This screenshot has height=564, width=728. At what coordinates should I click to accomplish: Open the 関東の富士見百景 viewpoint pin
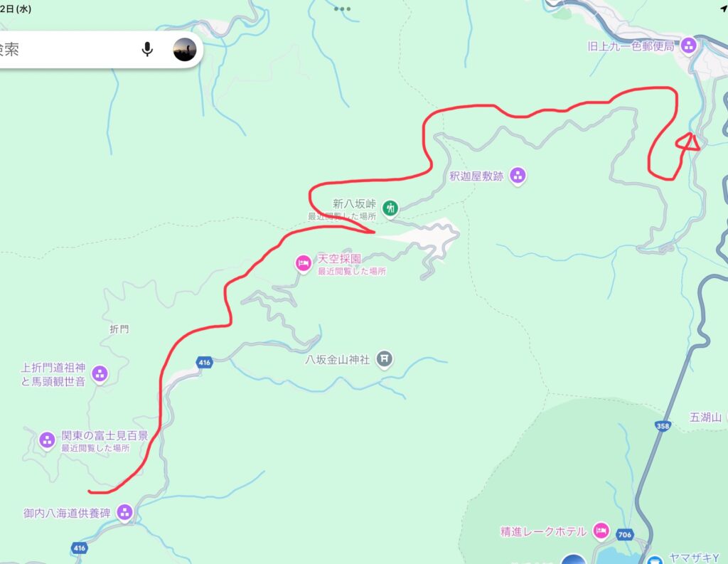[47, 440]
